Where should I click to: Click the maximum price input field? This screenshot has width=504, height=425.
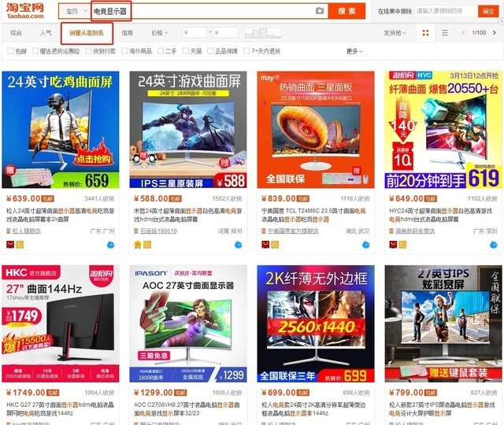(225, 33)
